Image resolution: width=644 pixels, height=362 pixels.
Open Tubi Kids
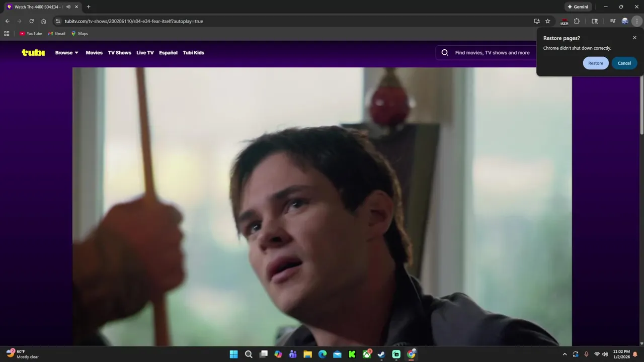coord(193,52)
